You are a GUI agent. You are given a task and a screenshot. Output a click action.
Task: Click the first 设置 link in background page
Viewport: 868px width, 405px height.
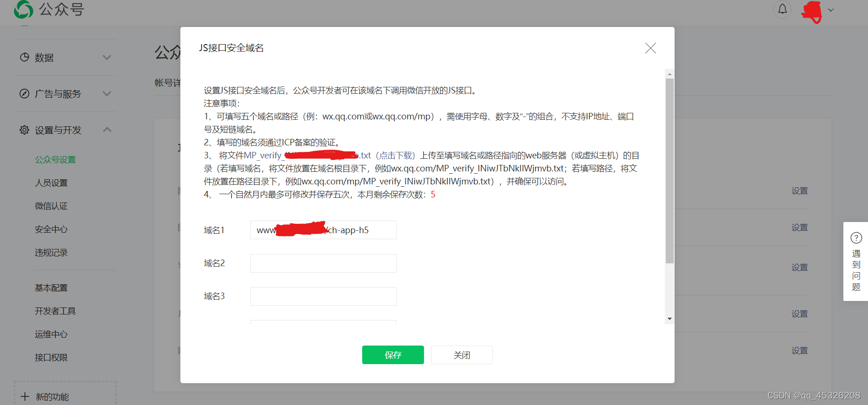click(800, 191)
